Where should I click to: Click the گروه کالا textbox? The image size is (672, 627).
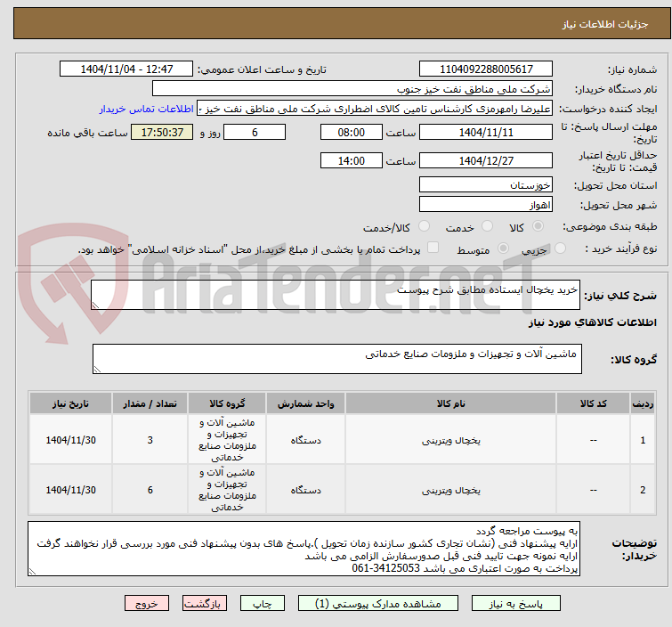click(336, 359)
